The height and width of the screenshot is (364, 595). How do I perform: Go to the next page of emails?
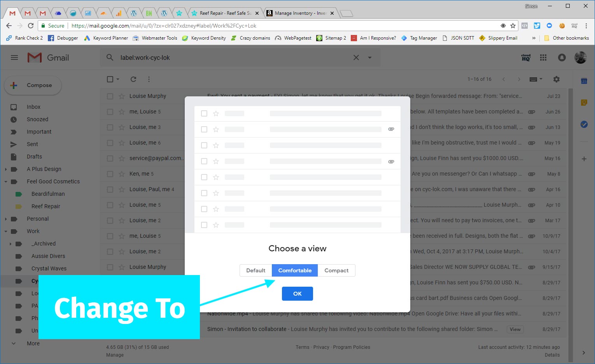coord(519,79)
